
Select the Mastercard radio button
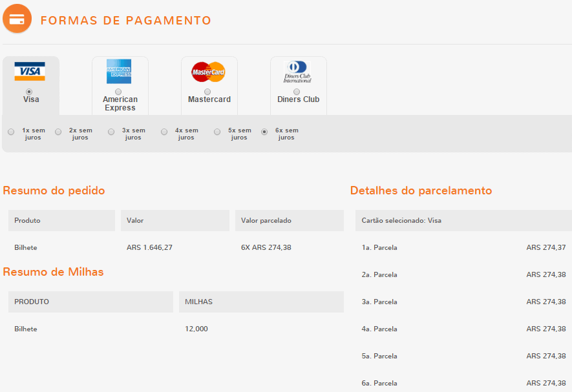pyautogui.click(x=207, y=92)
